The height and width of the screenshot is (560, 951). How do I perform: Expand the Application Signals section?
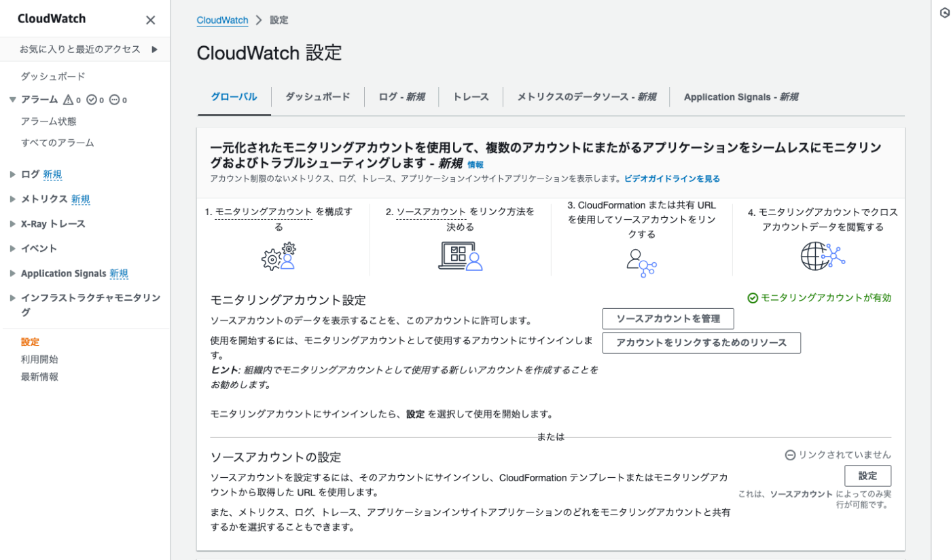coord(12,274)
